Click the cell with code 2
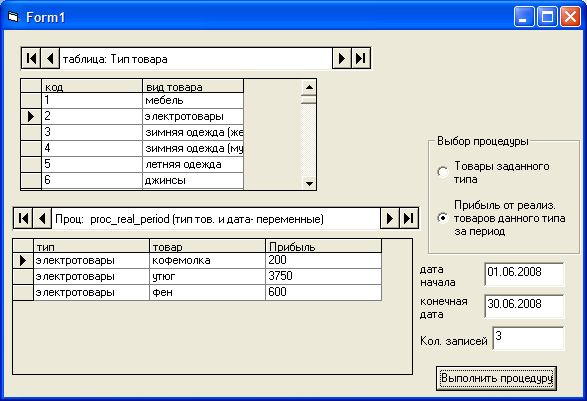This screenshot has height=401, width=587. pos(92,116)
